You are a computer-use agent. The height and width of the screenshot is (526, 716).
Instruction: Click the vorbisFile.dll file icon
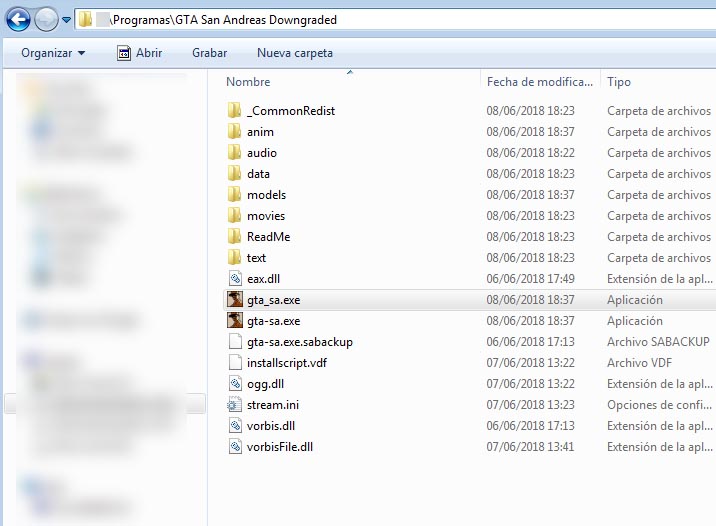click(x=235, y=447)
